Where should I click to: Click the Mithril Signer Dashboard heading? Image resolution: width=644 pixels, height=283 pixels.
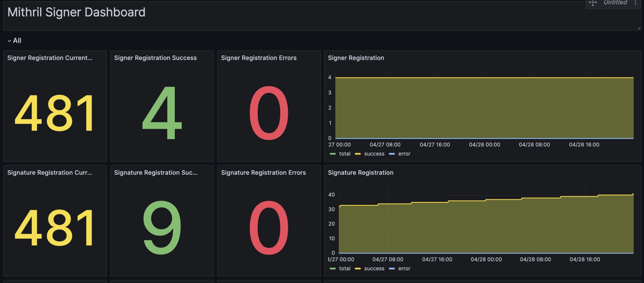click(x=76, y=12)
